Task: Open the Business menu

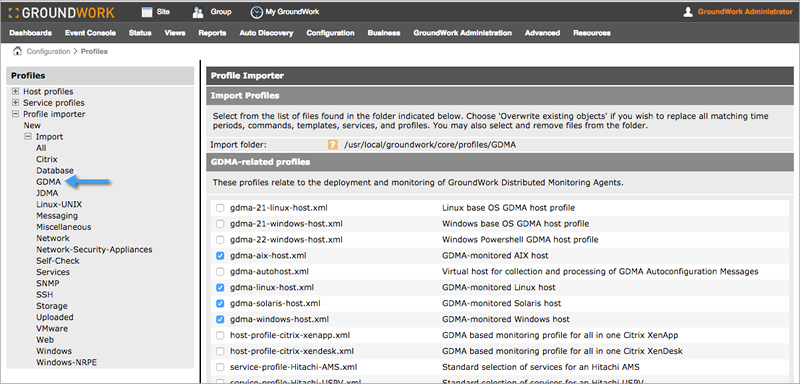Action: click(384, 33)
